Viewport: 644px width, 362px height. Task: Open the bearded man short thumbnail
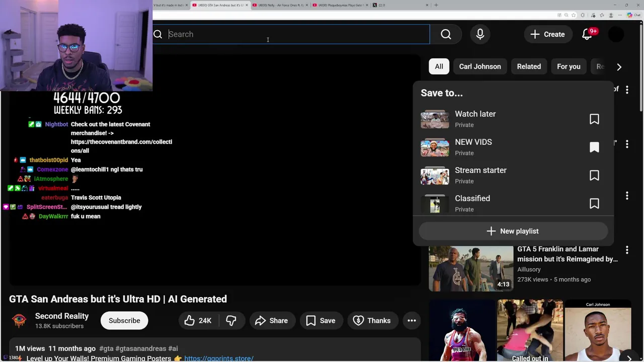pos(462,331)
